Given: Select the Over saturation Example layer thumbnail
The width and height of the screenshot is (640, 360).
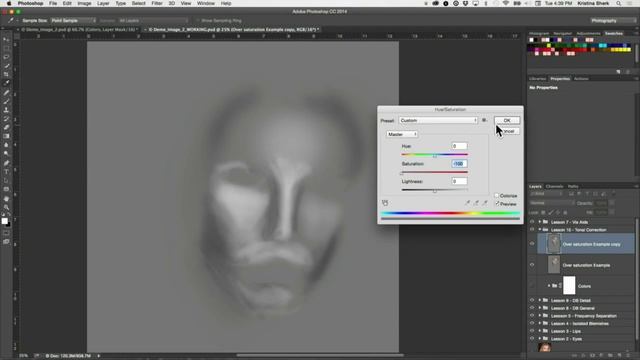Looking at the screenshot, I should tap(553, 265).
